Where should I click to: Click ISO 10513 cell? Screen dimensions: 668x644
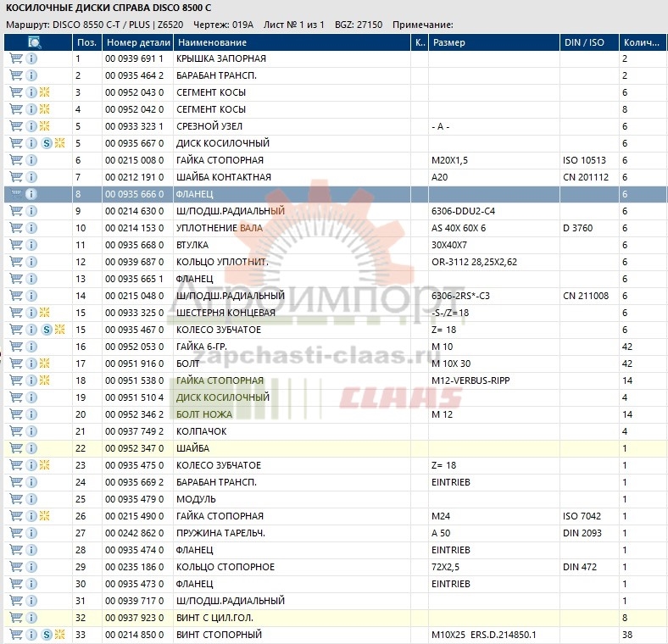coord(584,160)
